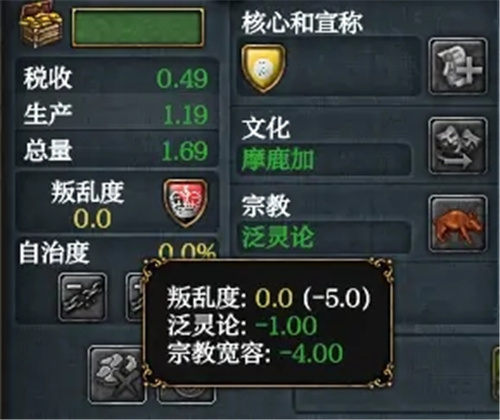
Task: Click the 摩鹿加 culture name field
Action: pos(323,160)
